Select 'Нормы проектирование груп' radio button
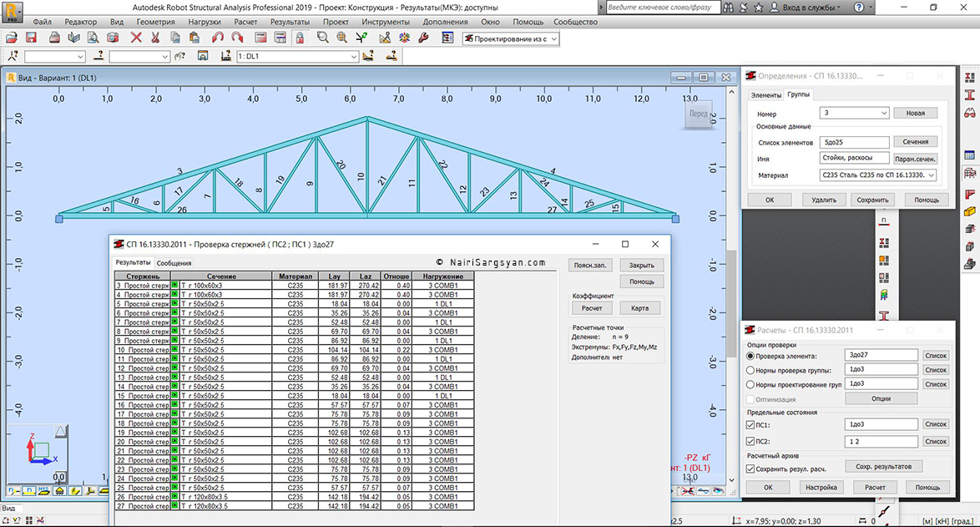The image size is (980, 527). tap(750, 384)
